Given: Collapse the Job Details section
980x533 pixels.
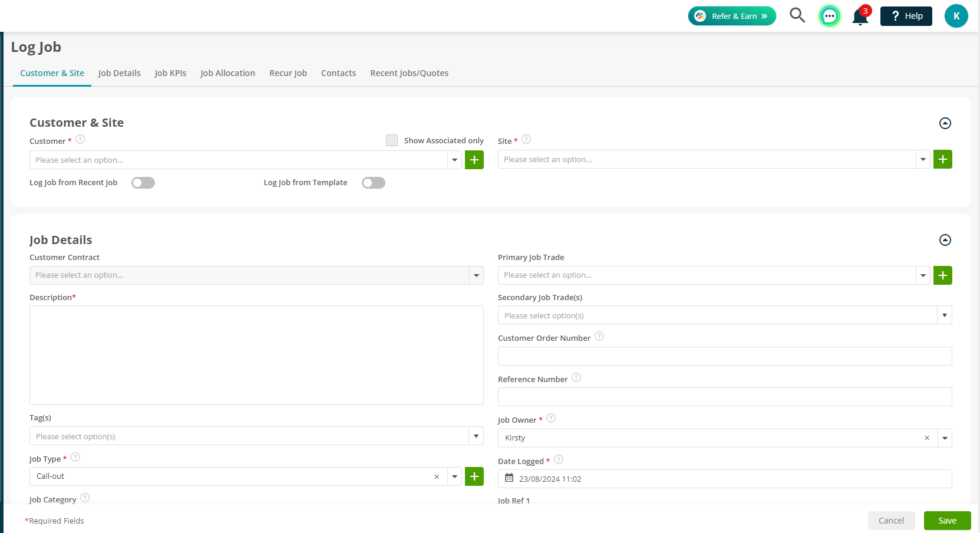Looking at the screenshot, I should [x=945, y=240].
